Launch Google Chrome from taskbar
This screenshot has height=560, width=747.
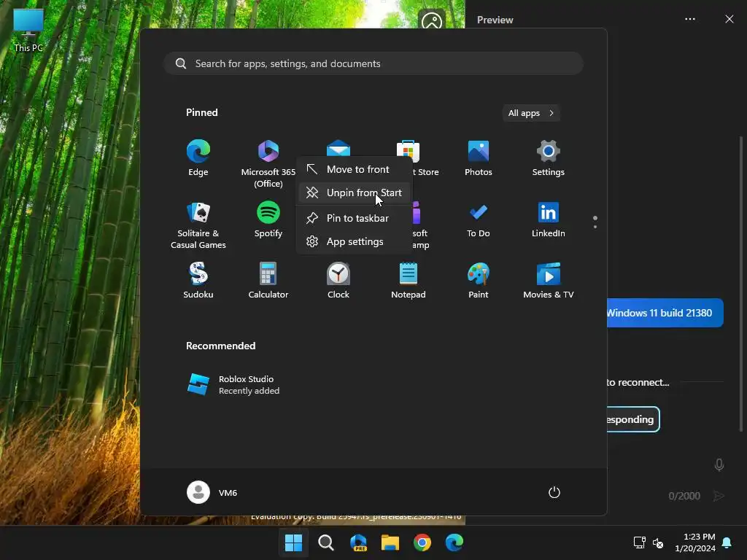click(x=422, y=542)
